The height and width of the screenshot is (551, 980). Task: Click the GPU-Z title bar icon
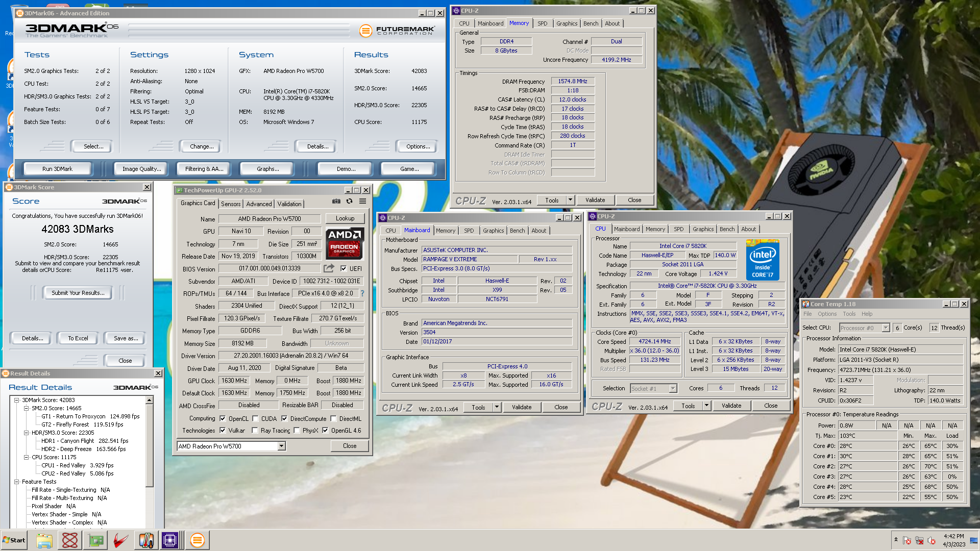point(179,190)
